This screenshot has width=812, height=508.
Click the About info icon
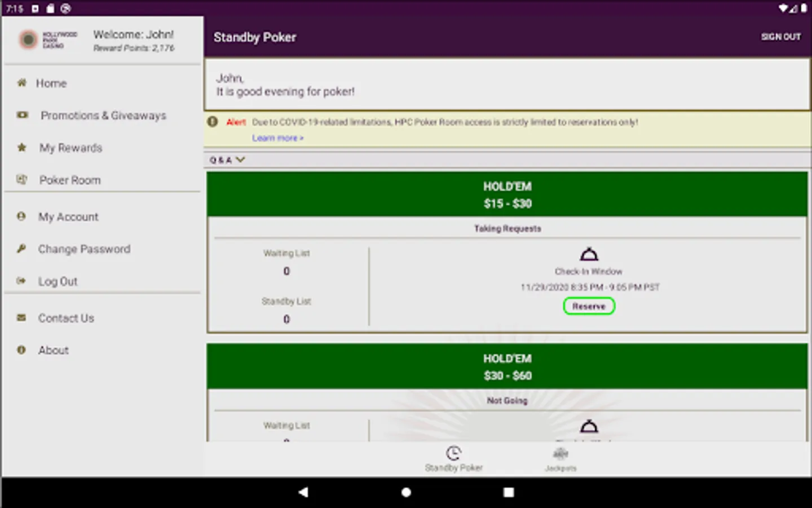point(21,350)
